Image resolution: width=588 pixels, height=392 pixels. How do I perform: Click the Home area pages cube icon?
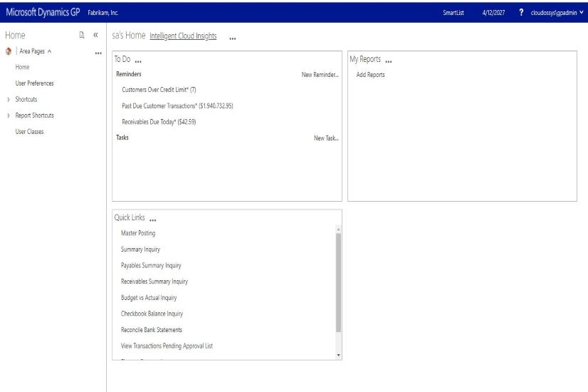(x=9, y=51)
